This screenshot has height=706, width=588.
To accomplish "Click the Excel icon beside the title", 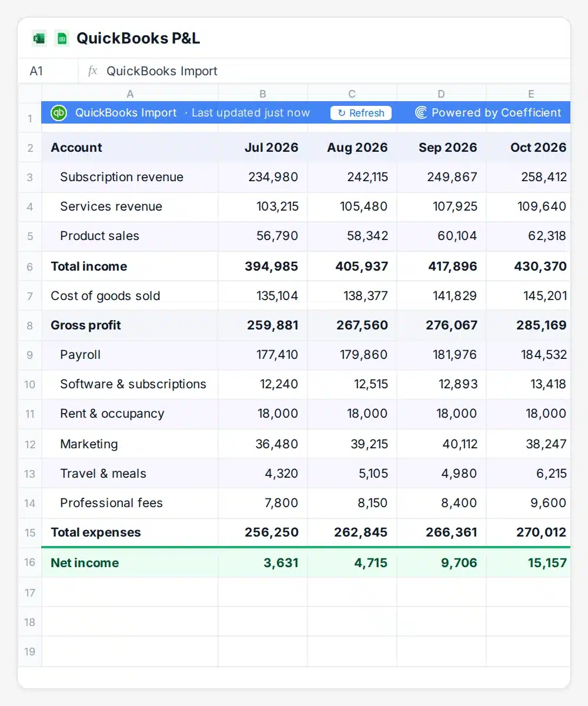I will (39, 39).
